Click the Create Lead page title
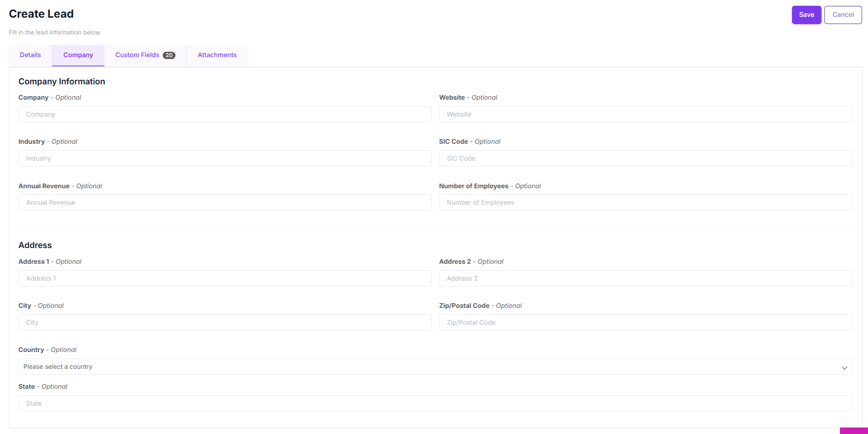The height and width of the screenshot is (434, 868). coord(41,14)
